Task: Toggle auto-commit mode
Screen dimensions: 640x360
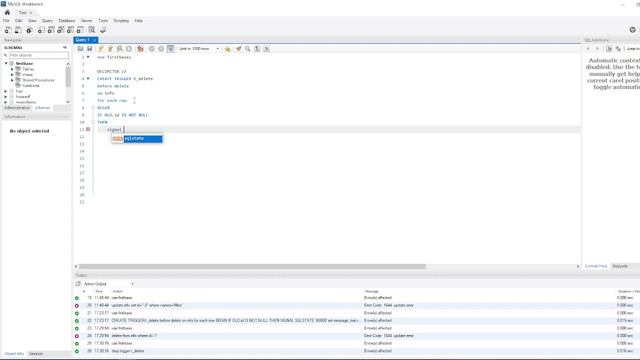Action: (x=171, y=49)
